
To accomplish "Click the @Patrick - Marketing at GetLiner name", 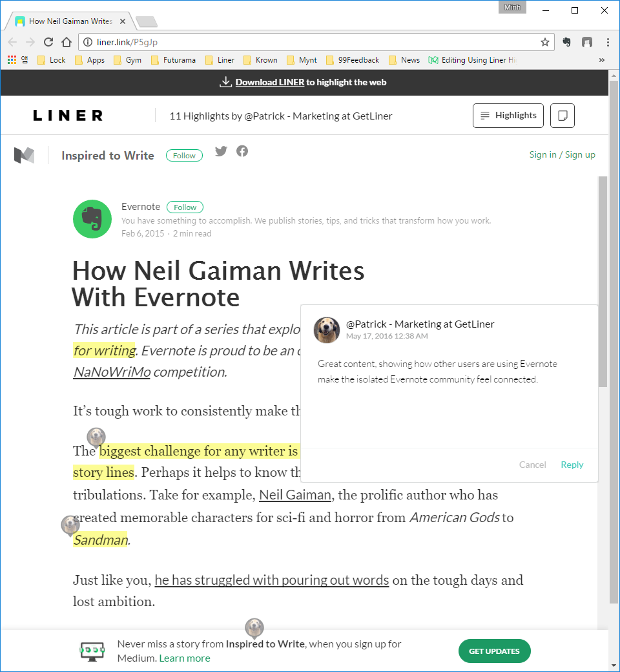I will click(x=420, y=324).
